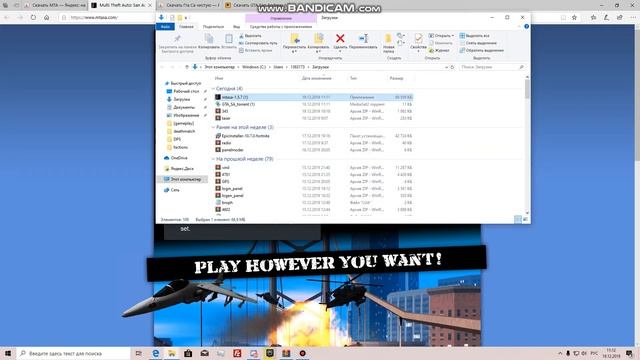Click the 'Поиск: Загрузки' search field
Screen dimensions: 640x360
click(x=491, y=67)
